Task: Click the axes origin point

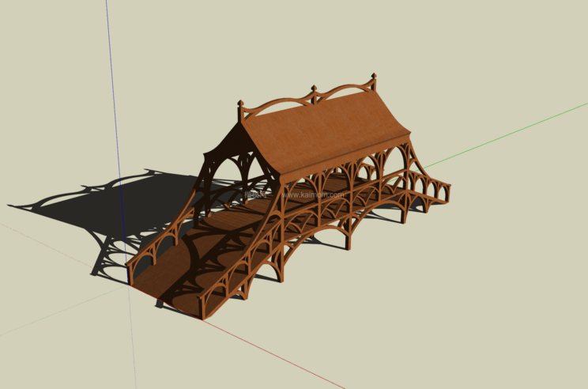Action: coord(128,285)
